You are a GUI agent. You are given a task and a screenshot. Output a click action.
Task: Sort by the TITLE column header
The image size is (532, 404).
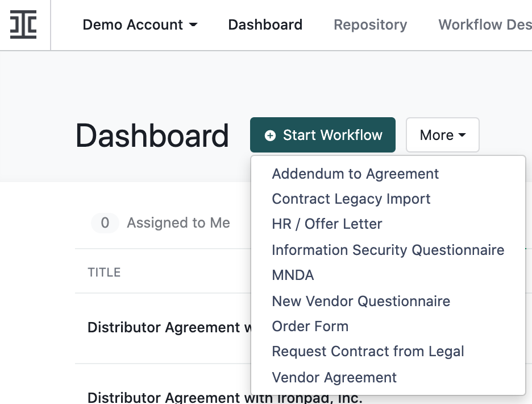pos(104,273)
